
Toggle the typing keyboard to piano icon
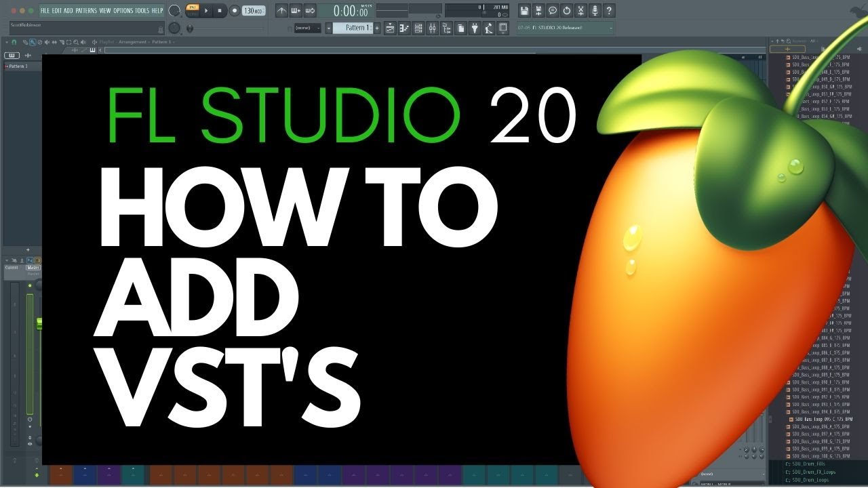point(296,11)
